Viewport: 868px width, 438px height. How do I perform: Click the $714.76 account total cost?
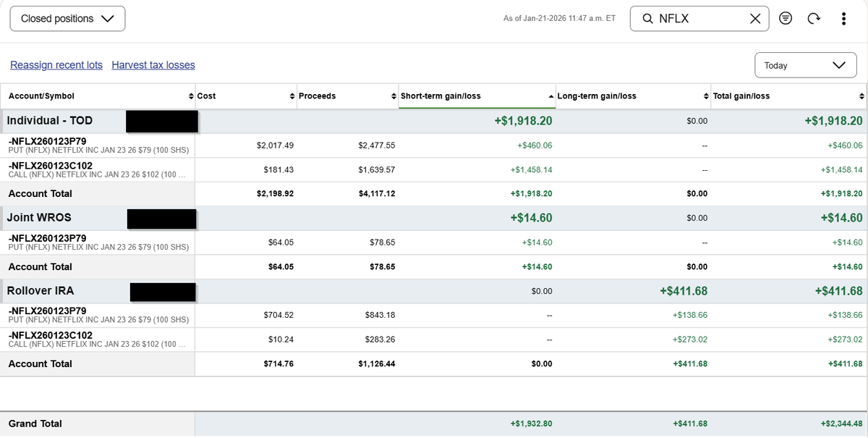point(278,363)
